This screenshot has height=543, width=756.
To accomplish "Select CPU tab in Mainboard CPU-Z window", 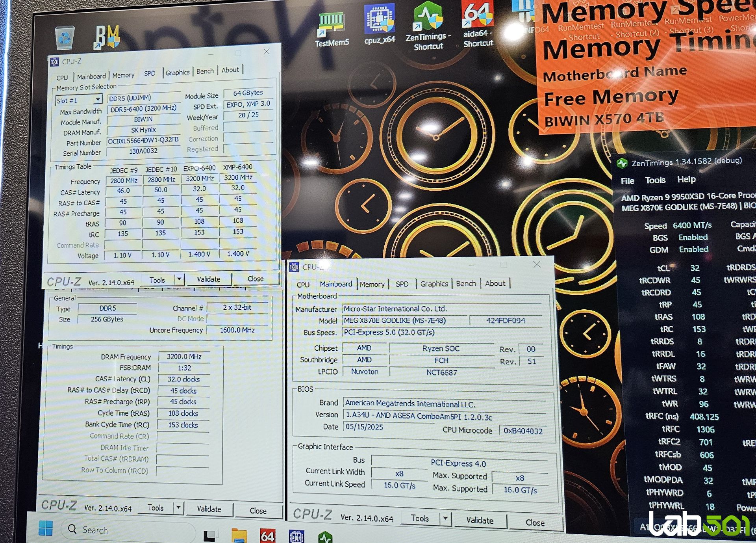I will pos(303,285).
